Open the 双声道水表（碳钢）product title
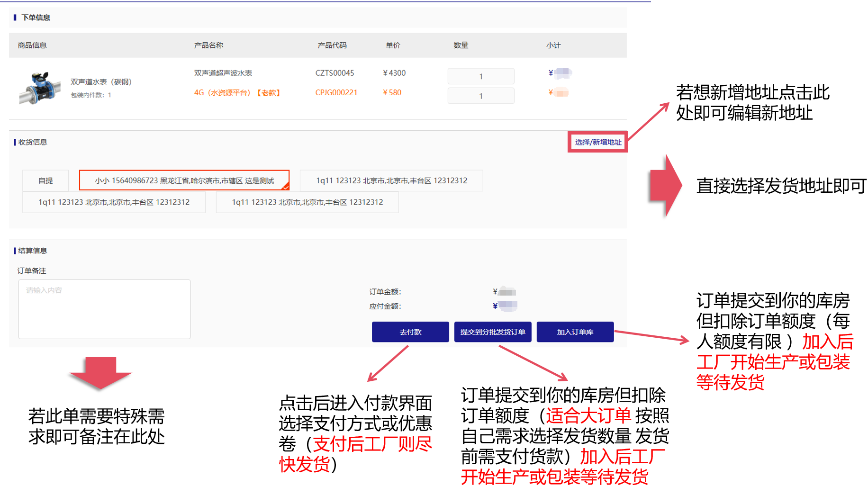Image resolution: width=868 pixels, height=495 pixels. click(x=101, y=81)
